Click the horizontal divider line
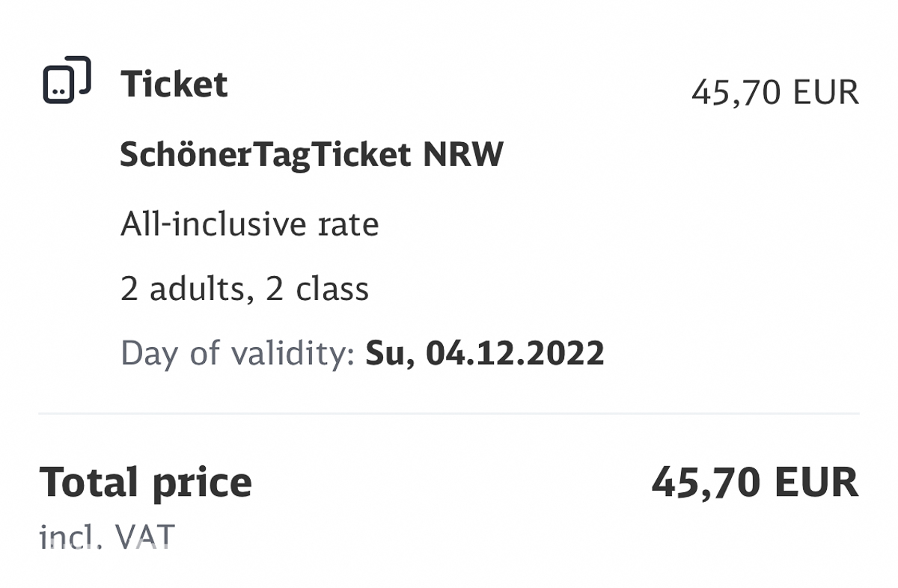Viewport: 898px width, 588px height. pos(449,413)
